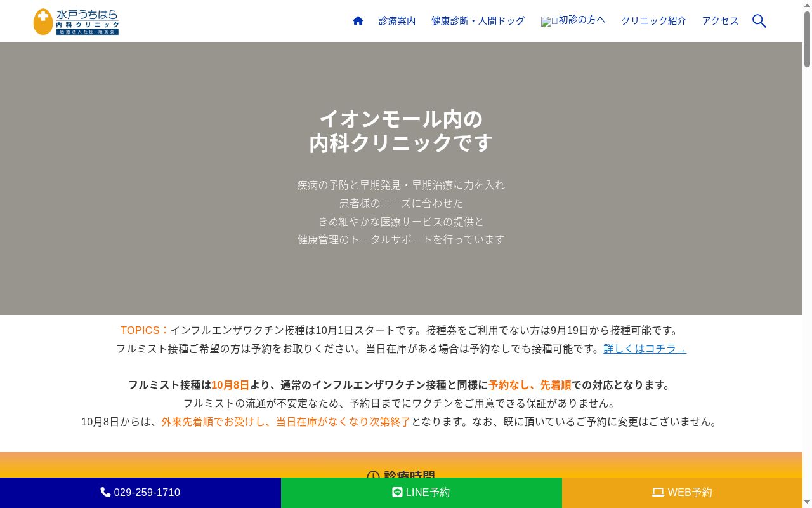Image resolution: width=812 pixels, height=508 pixels.
Task: Open the WEB予約 button
Action: tap(682, 493)
